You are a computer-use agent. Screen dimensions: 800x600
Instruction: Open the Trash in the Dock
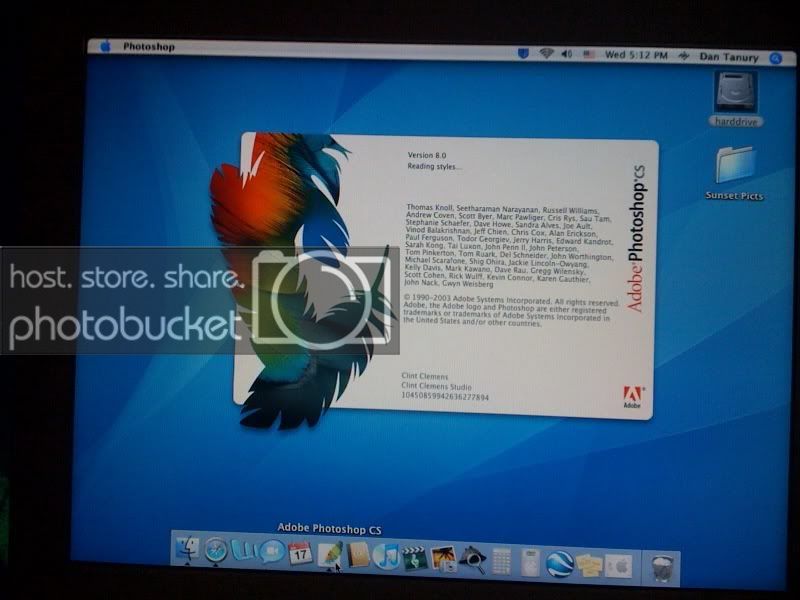[x=663, y=568]
